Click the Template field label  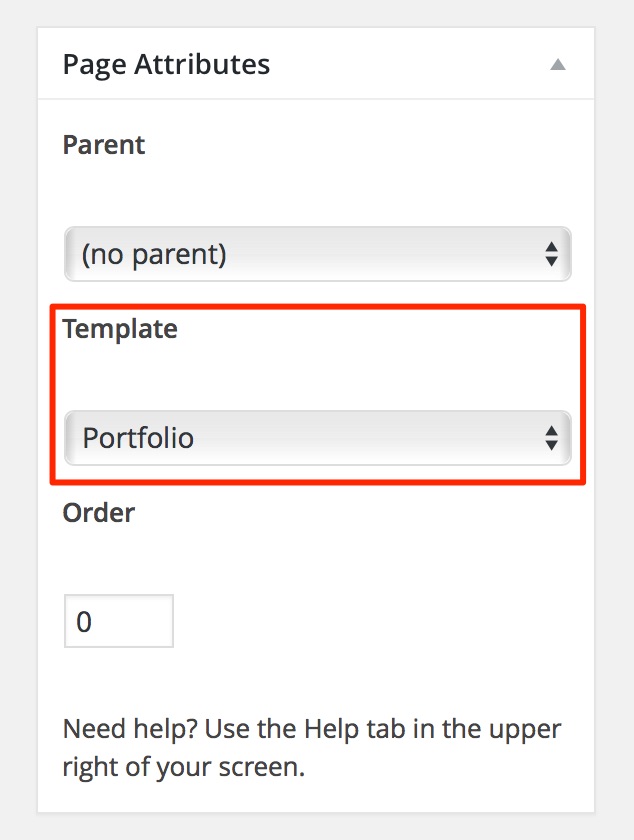click(x=120, y=329)
